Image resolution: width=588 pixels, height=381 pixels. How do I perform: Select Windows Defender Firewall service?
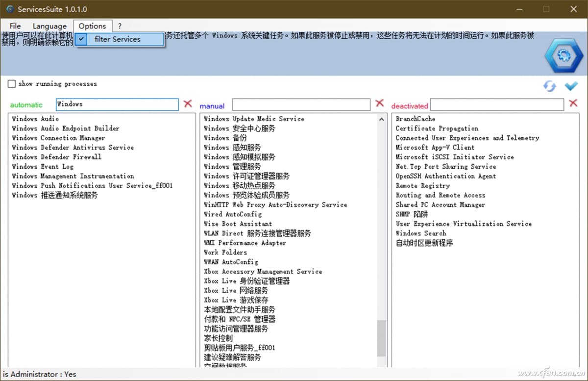(x=57, y=157)
